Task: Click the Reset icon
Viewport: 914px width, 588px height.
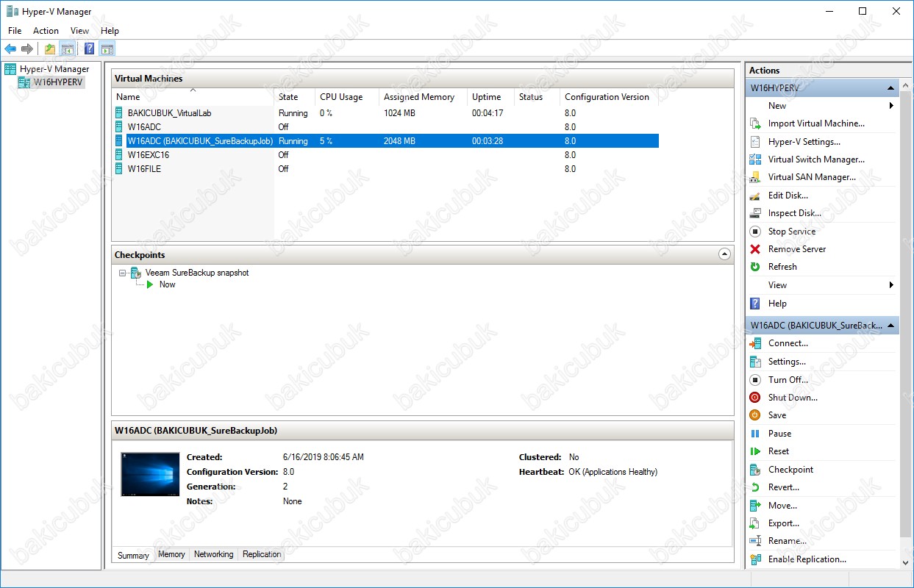Action: click(x=754, y=451)
